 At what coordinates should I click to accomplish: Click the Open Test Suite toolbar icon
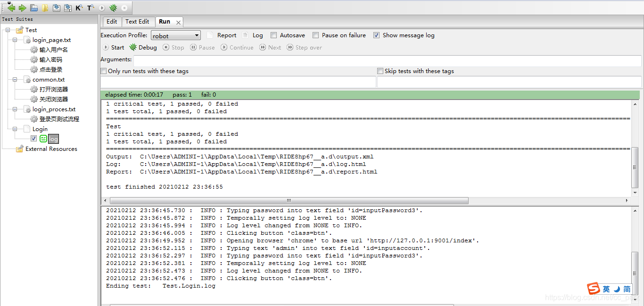[34, 8]
